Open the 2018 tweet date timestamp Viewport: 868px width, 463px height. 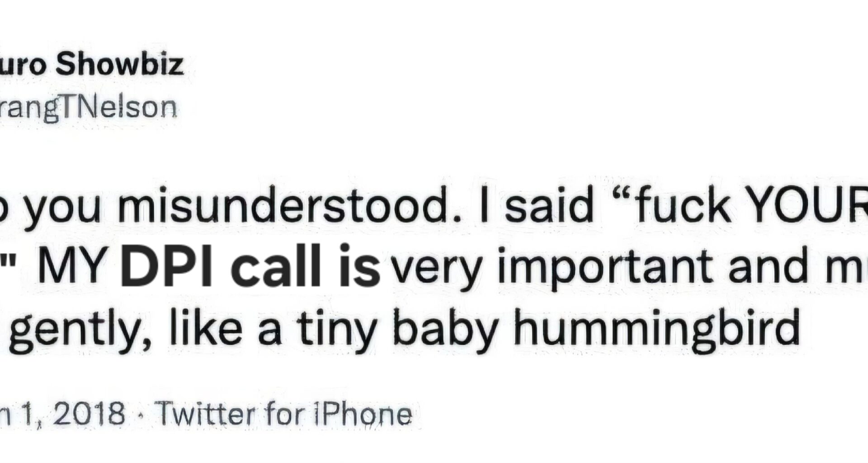63,413
